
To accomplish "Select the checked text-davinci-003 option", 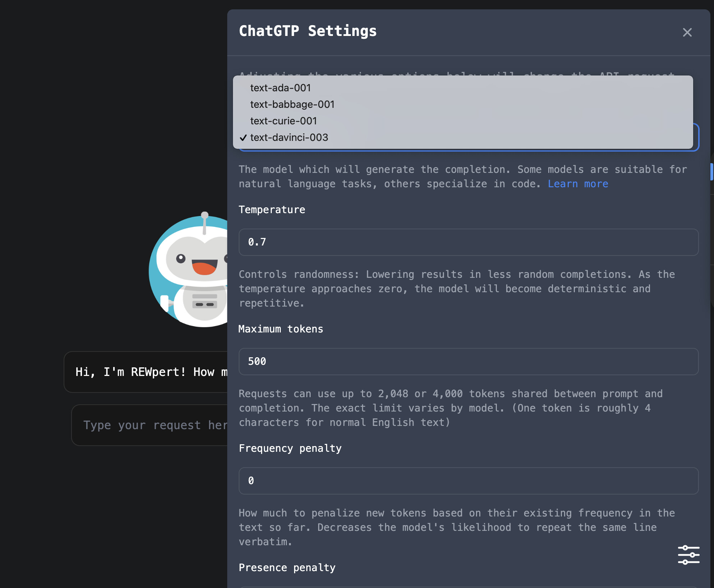I will tap(463, 137).
